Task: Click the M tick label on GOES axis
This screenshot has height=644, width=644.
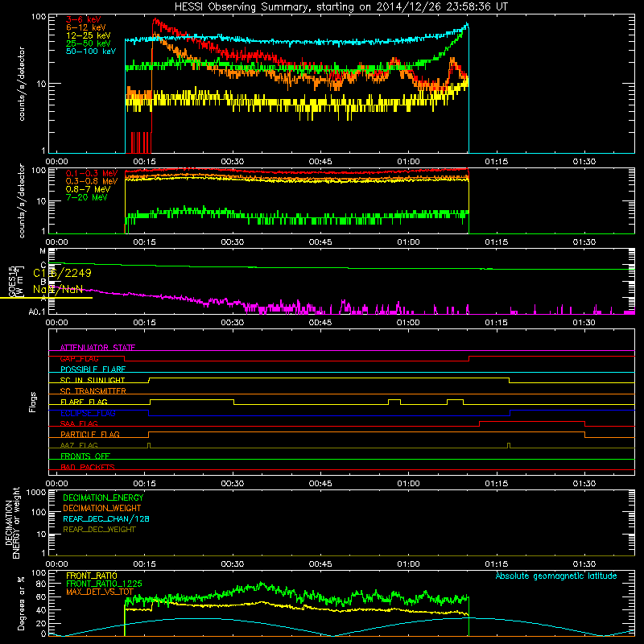Action: [43, 251]
